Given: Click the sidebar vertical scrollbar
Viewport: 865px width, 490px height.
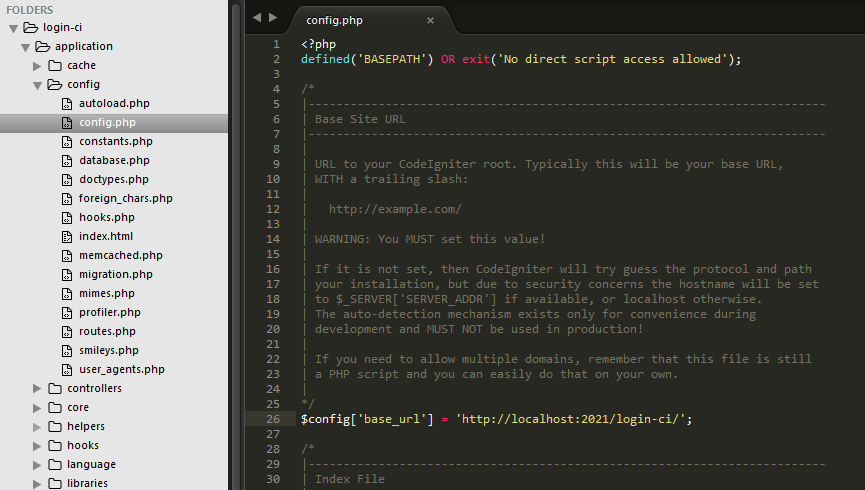Looking at the screenshot, I should point(236,245).
